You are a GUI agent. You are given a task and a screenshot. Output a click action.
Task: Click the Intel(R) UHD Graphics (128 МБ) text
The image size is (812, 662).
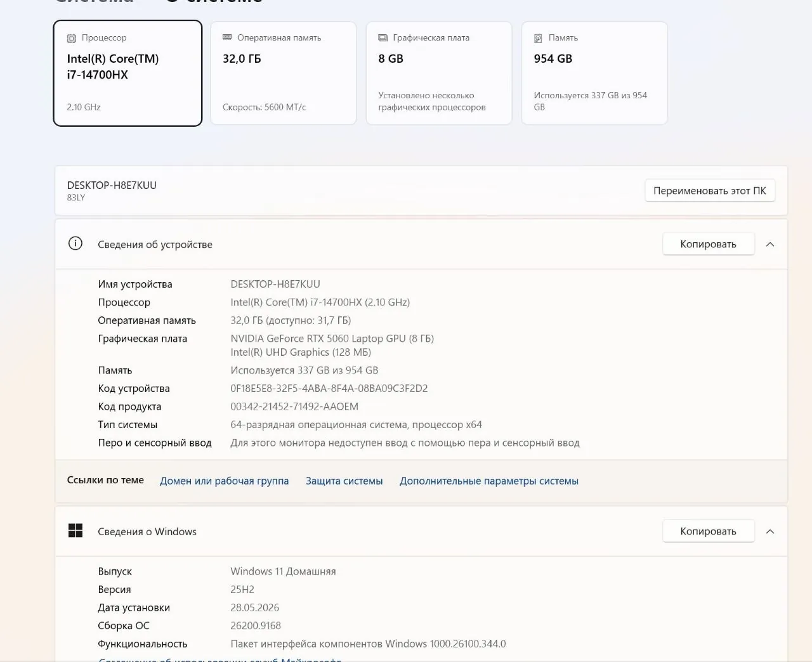[x=301, y=352]
